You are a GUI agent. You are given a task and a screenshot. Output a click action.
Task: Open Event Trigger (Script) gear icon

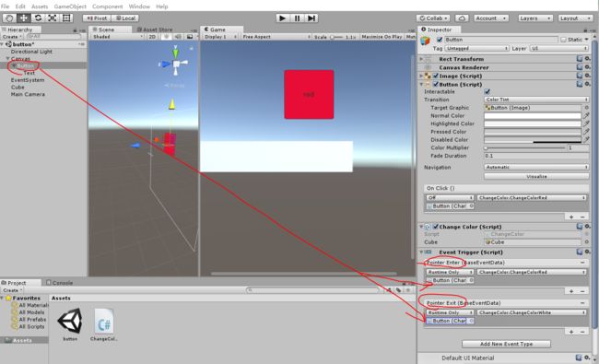tap(588, 252)
